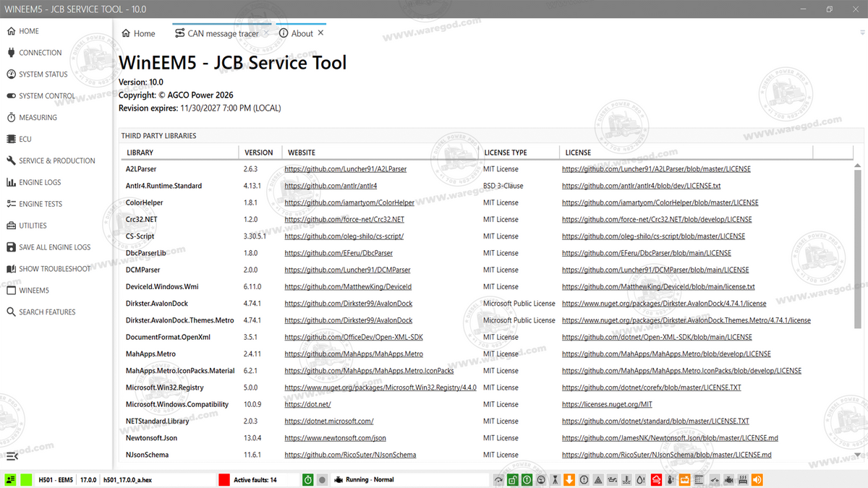Switch to the Home tab
The width and height of the screenshot is (868, 488).
(138, 33)
